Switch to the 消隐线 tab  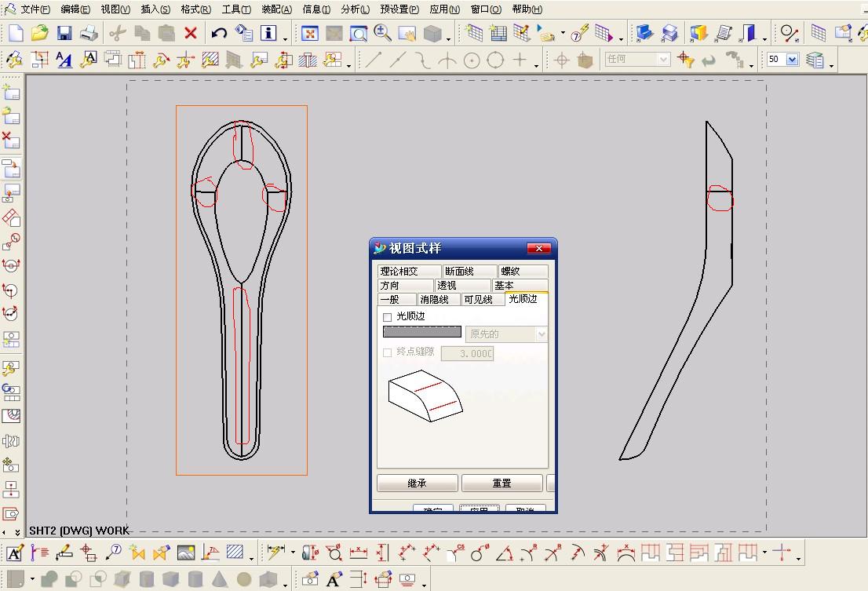[x=439, y=299]
